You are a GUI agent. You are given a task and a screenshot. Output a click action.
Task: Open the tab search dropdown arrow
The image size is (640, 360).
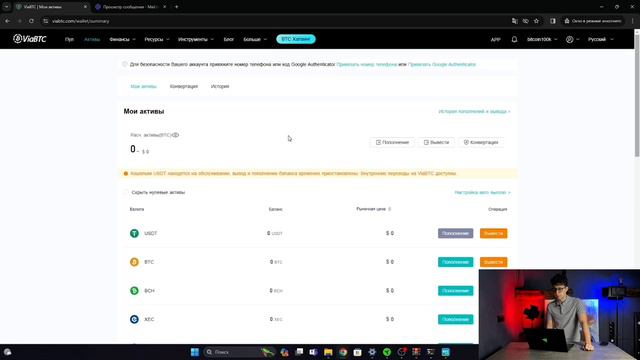click(7, 7)
